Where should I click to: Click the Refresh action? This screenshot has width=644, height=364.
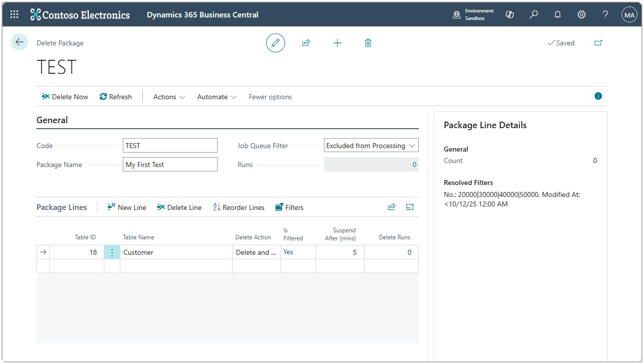[x=116, y=97]
